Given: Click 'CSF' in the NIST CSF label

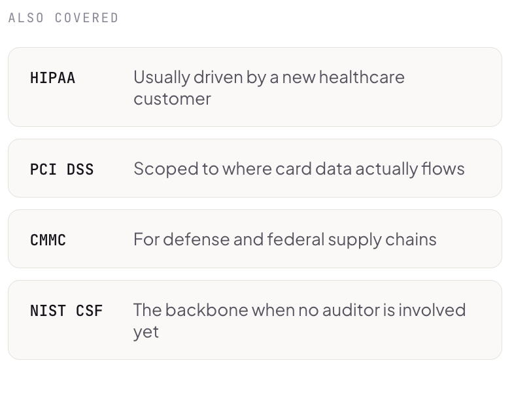Looking at the screenshot, I should (x=89, y=311).
